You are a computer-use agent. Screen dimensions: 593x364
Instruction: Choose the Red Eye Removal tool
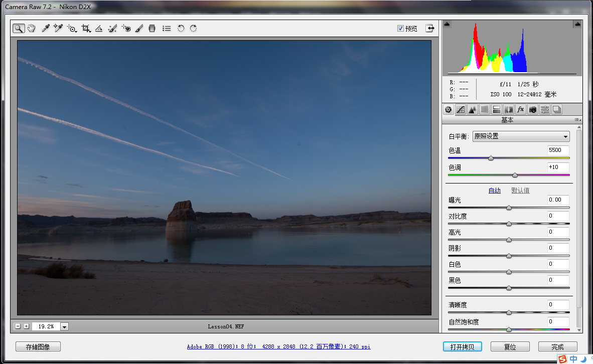[126, 29]
